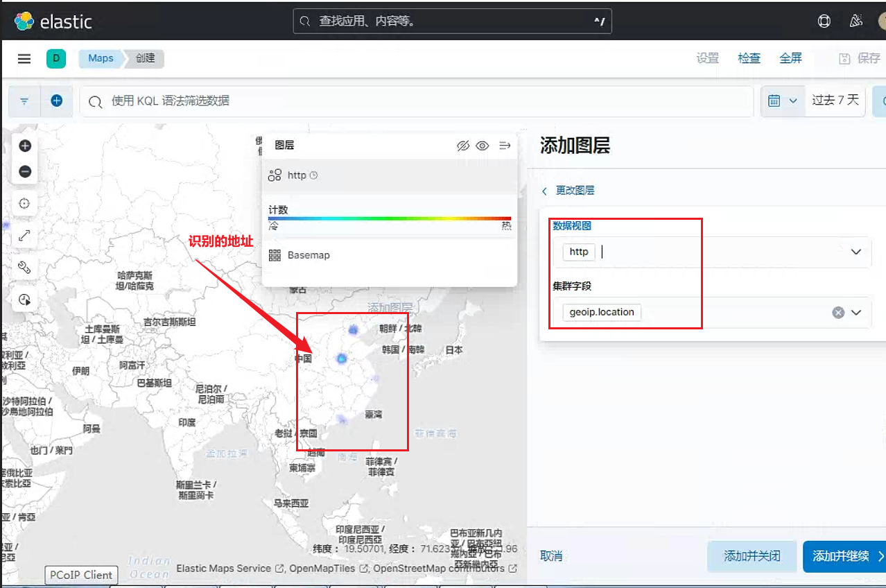Zoom in on the map
The image size is (886, 588).
[x=25, y=146]
